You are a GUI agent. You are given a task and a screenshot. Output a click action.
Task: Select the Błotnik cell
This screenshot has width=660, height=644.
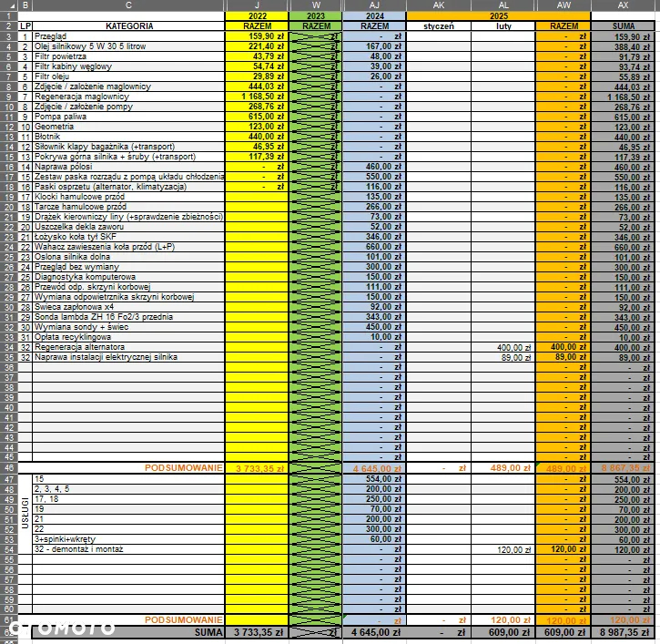(128, 137)
